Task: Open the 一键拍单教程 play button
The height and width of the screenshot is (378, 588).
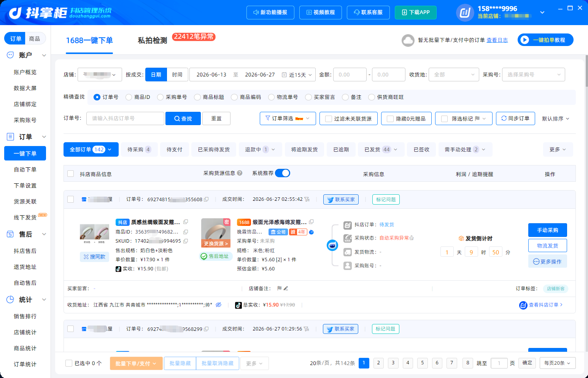Action: [x=524, y=40]
